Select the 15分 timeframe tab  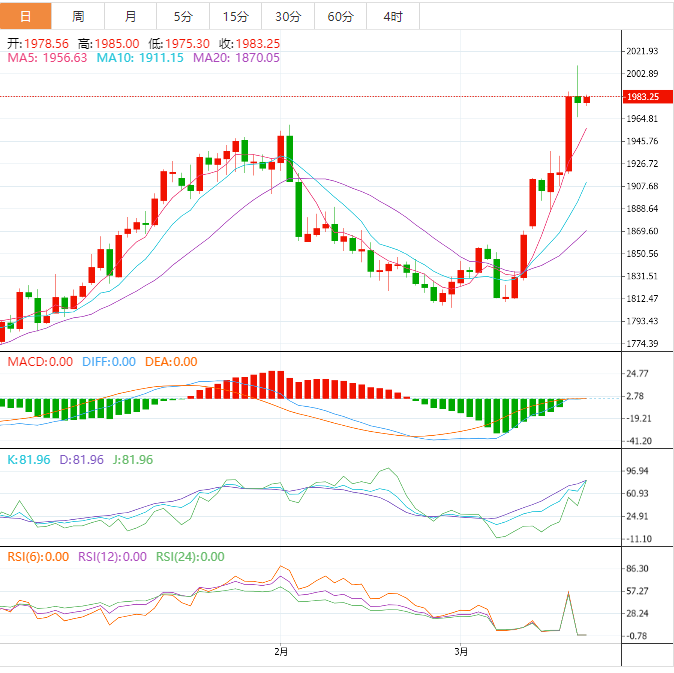click(x=235, y=17)
